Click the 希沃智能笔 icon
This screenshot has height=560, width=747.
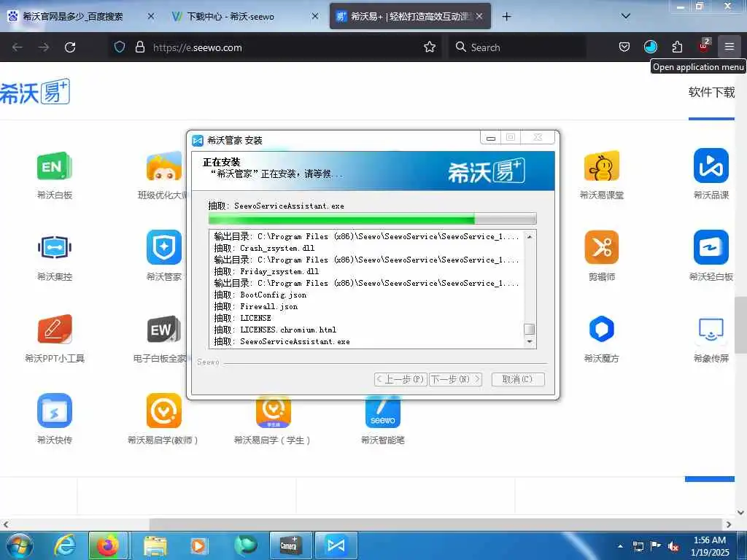point(382,412)
